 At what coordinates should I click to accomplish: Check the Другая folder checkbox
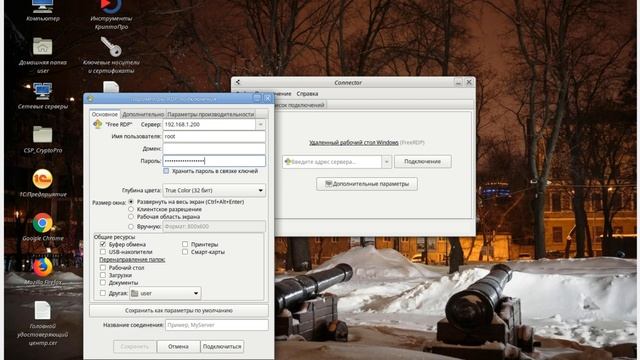pyautogui.click(x=103, y=293)
